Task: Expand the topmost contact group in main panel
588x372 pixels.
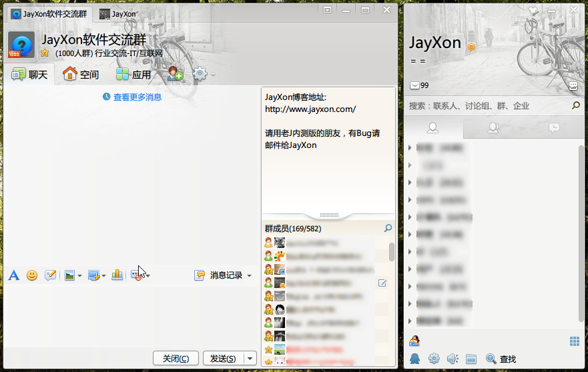Action: click(x=410, y=147)
